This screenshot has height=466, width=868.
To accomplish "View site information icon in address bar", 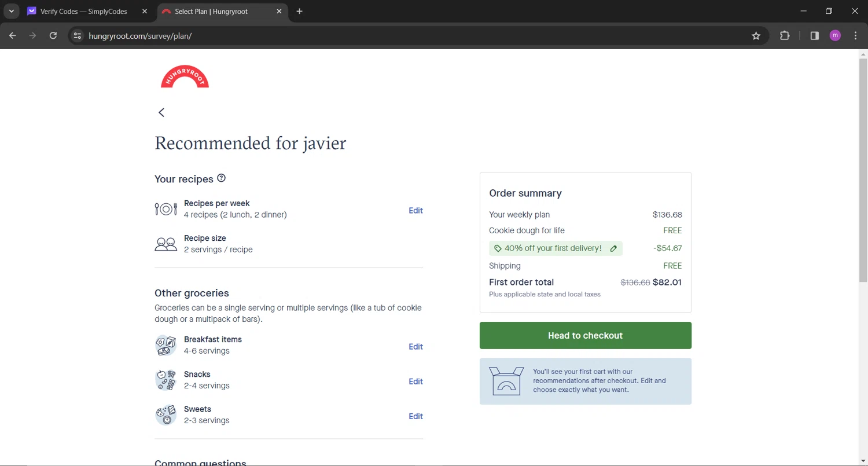I will coord(77,36).
